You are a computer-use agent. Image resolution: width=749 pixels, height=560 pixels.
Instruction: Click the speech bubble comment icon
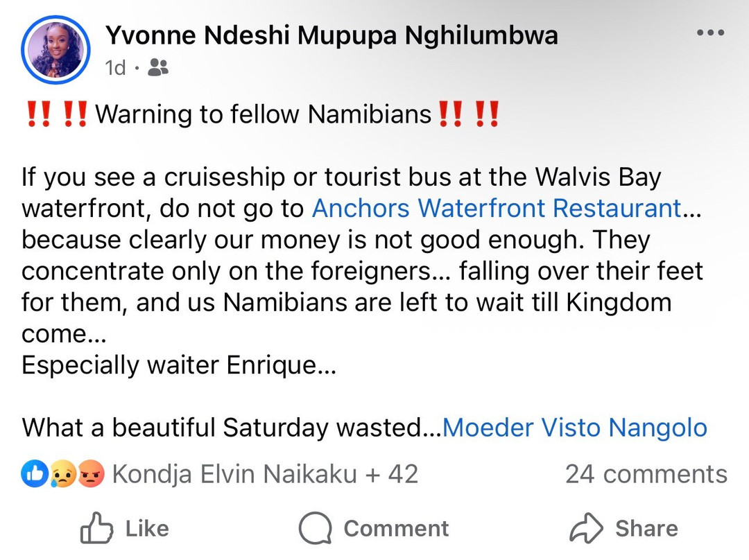coord(316,530)
